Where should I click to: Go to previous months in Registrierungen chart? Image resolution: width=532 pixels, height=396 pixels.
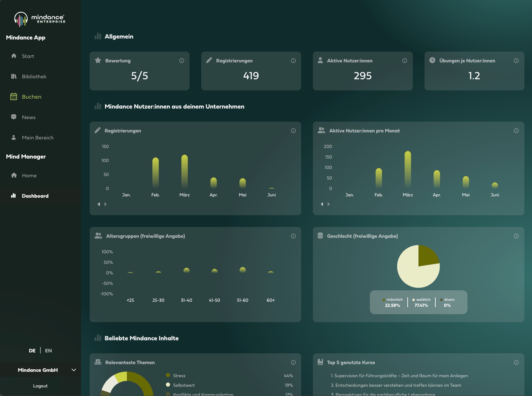[x=99, y=204]
